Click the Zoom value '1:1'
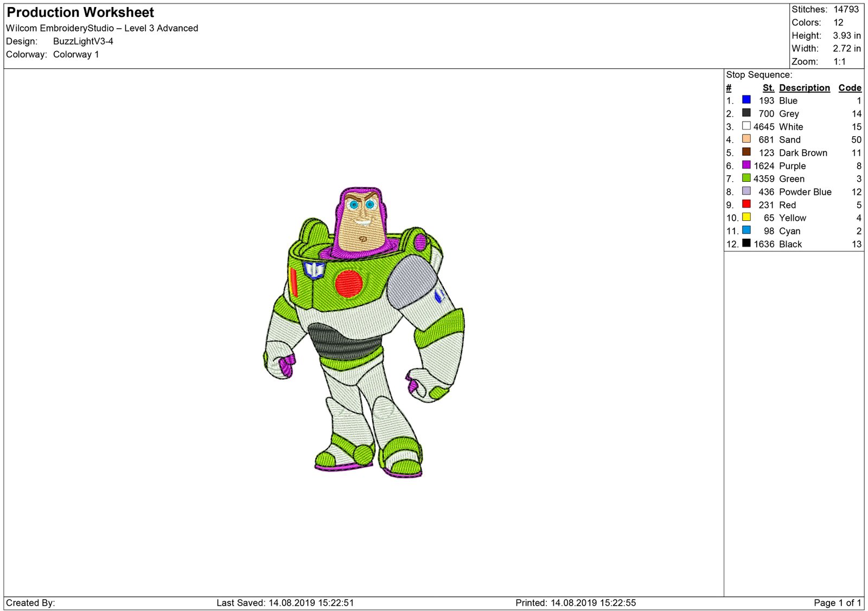This screenshot has height=611, width=868. pyautogui.click(x=840, y=61)
